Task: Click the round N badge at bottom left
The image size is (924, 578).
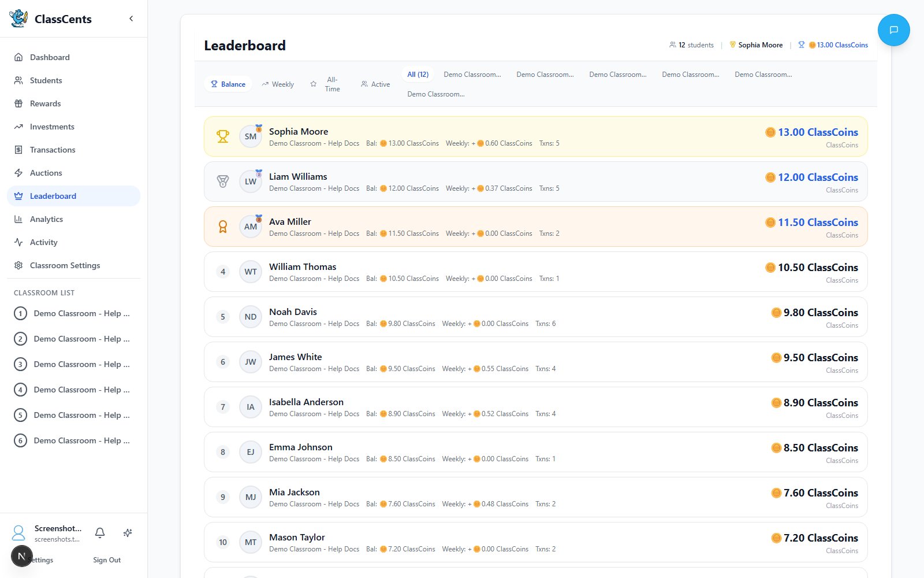Action: 22,556
